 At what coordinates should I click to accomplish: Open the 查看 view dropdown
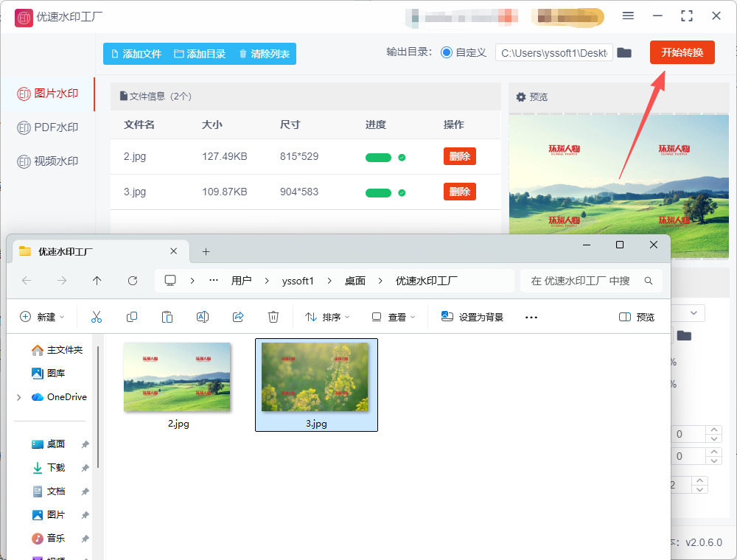(x=394, y=317)
